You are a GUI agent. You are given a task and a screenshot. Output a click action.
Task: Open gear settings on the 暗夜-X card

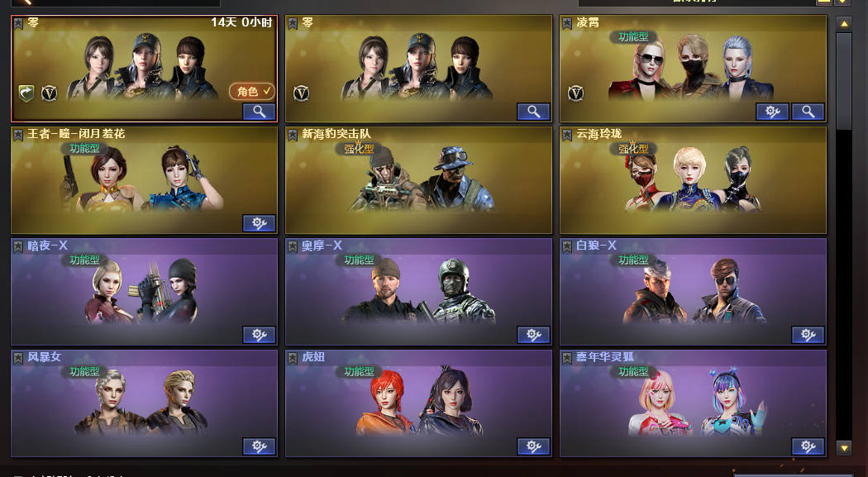(x=259, y=335)
